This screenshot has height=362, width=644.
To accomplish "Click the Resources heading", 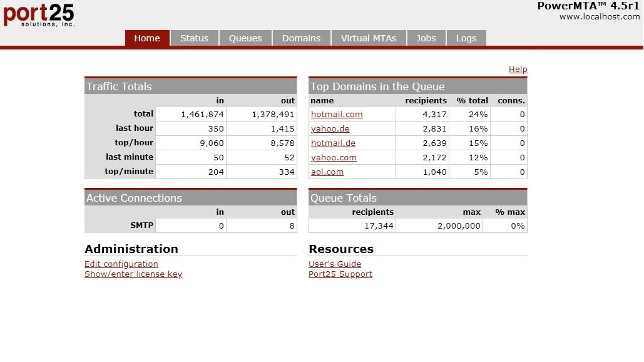I will click(x=341, y=249).
